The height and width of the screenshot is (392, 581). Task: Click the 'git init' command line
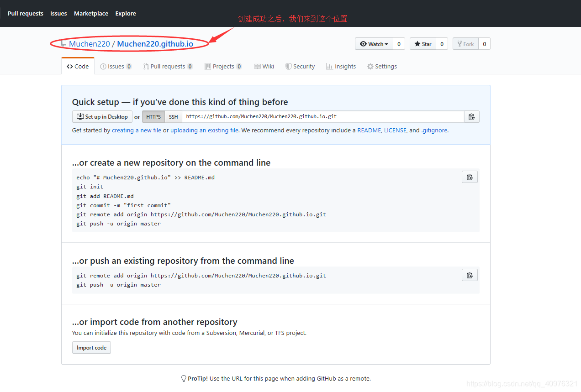pyautogui.click(x=90, y=186)
